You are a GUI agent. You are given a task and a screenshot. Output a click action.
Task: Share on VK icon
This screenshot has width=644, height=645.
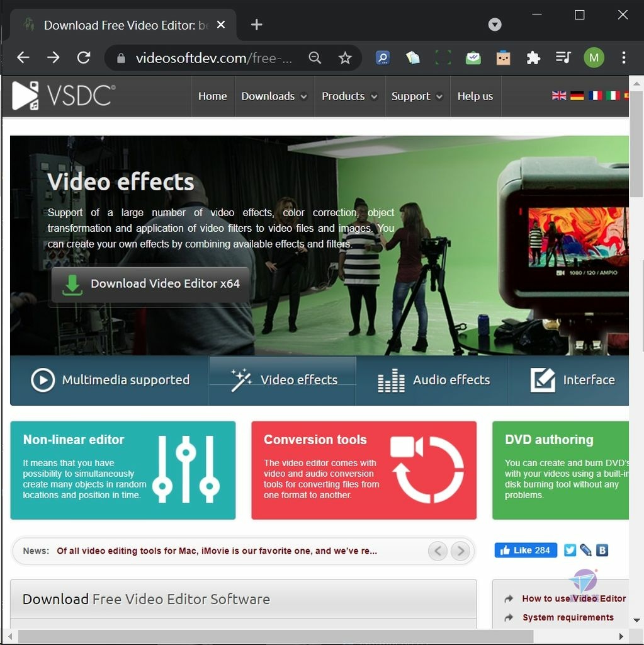point(602,550)
